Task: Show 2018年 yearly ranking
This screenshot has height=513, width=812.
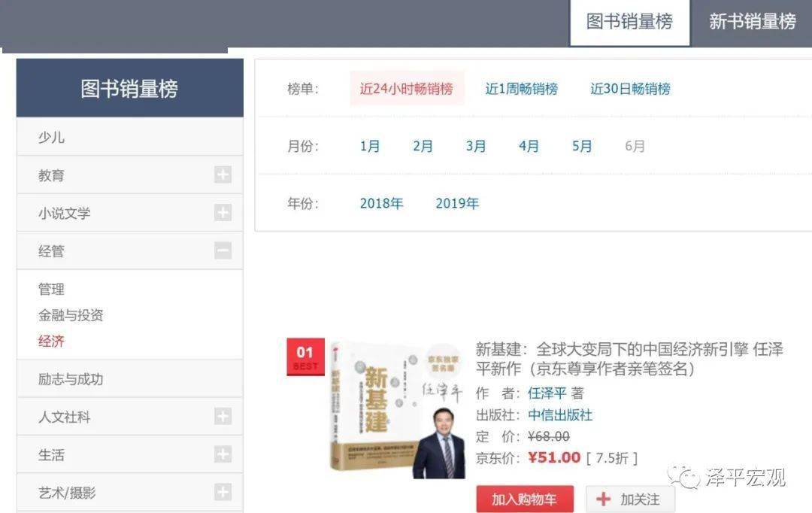Action: (382, 203)
